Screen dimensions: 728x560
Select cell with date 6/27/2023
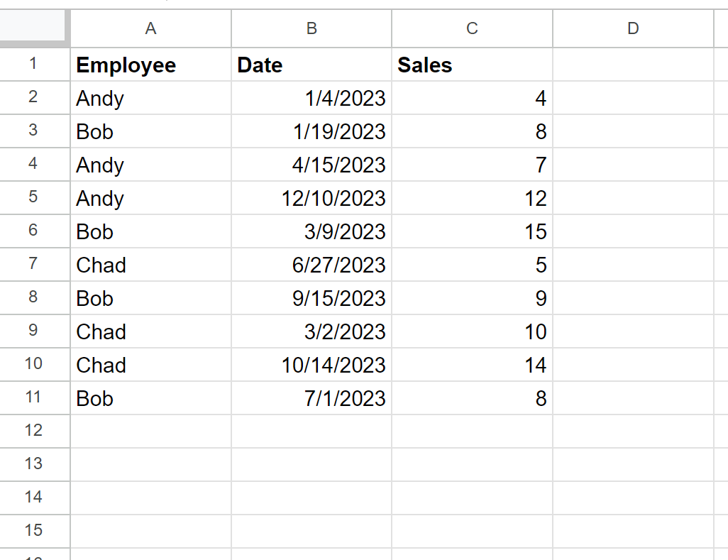pyautogui.click(x=311, y=265)
